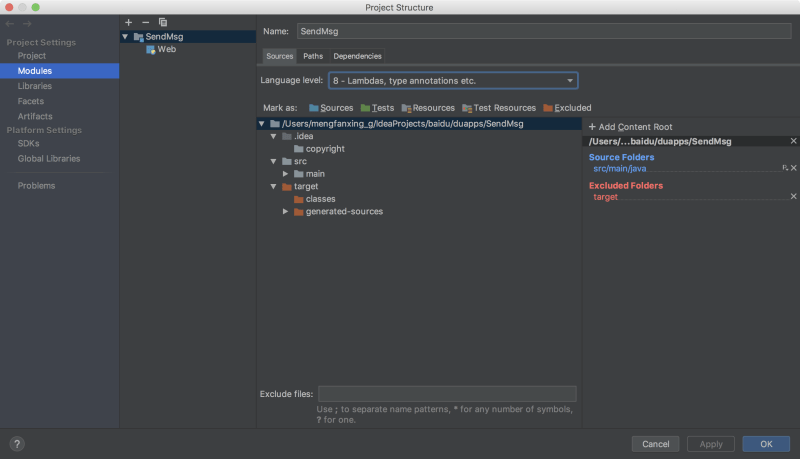Click the remove module minus icon
The image size is (800, 459).
(145, 22)
